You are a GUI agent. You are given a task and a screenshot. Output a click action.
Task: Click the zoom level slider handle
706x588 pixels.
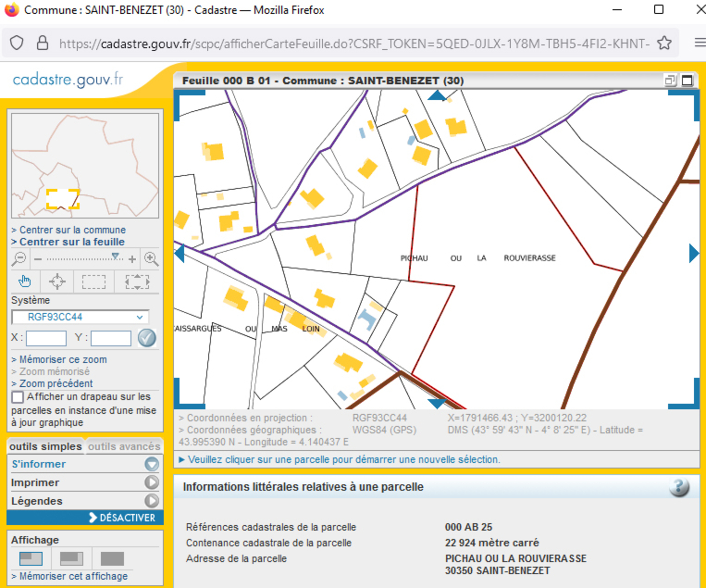(116, 256)
